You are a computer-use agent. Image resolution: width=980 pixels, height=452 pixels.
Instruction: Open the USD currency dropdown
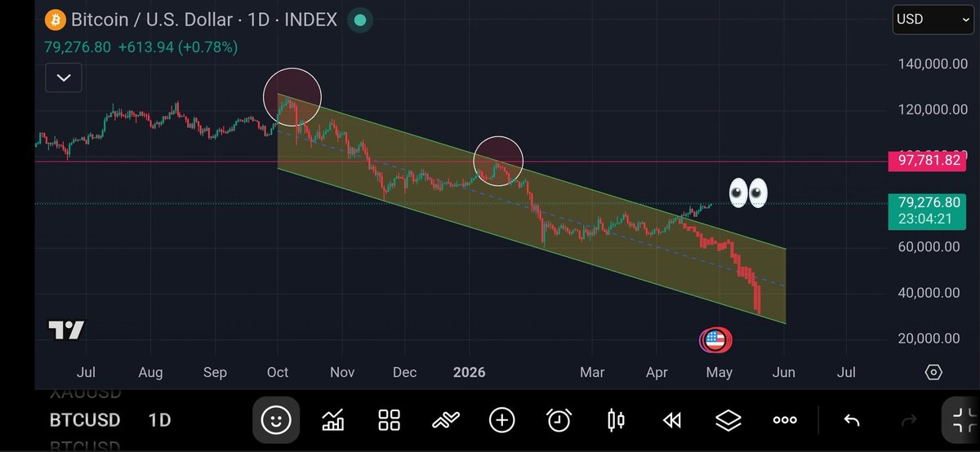[933, 19]
